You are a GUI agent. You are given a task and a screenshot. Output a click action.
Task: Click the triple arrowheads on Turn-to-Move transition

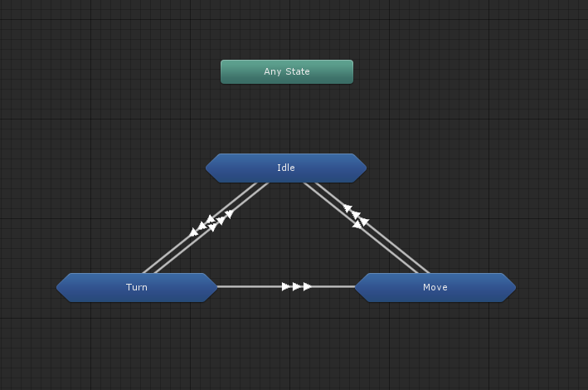pos(296,286)
